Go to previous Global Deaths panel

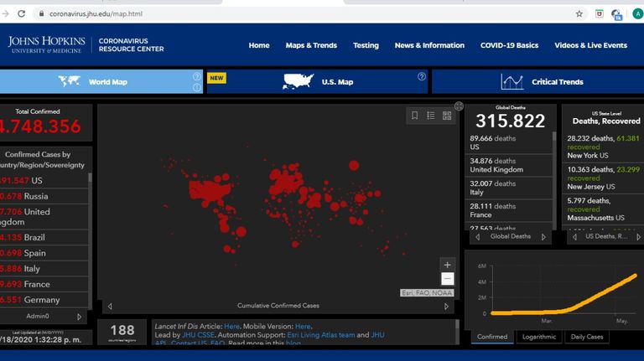[x=478, y=237]
